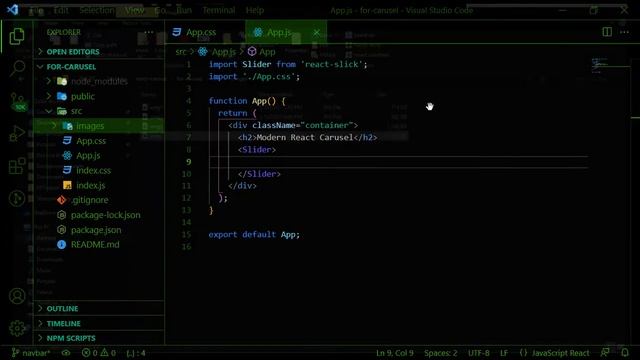The width and height of the screenshot is (640, 360).
Task: Open the Edit menu
Action: [x=61, y=10]
